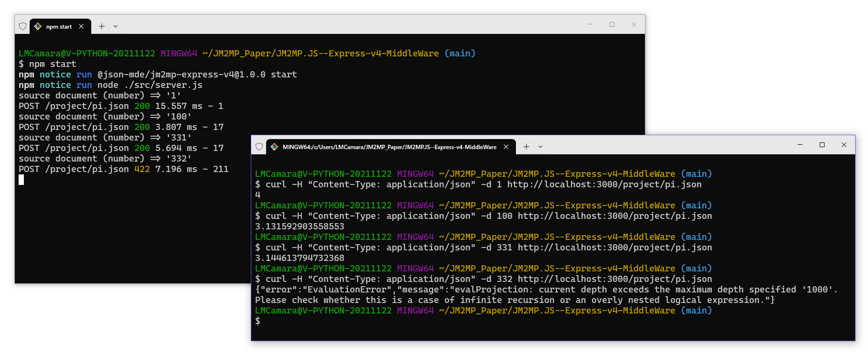Expand the profile dropdown in MINGW64 window
Image resolution: width=868 pixels, height=356 pixels.
pyautogui.click(x=540, y=147)
